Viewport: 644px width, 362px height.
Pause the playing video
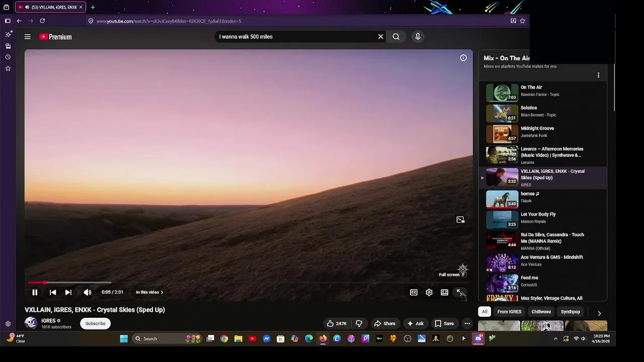pos(35,292)
